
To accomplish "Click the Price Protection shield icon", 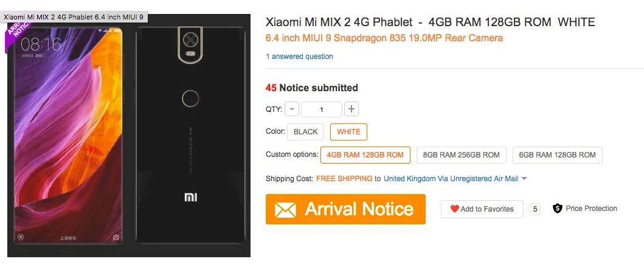I will (x=557, y=209).
